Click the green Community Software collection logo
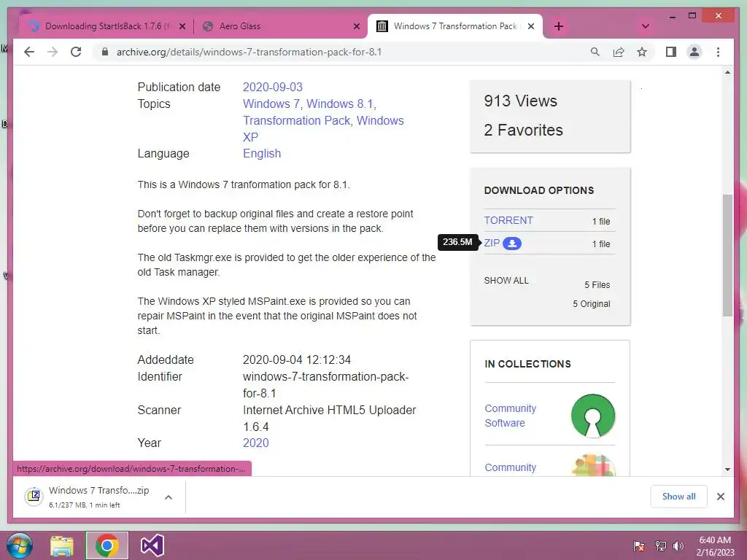The image size is (747, 560). (593, 416)
